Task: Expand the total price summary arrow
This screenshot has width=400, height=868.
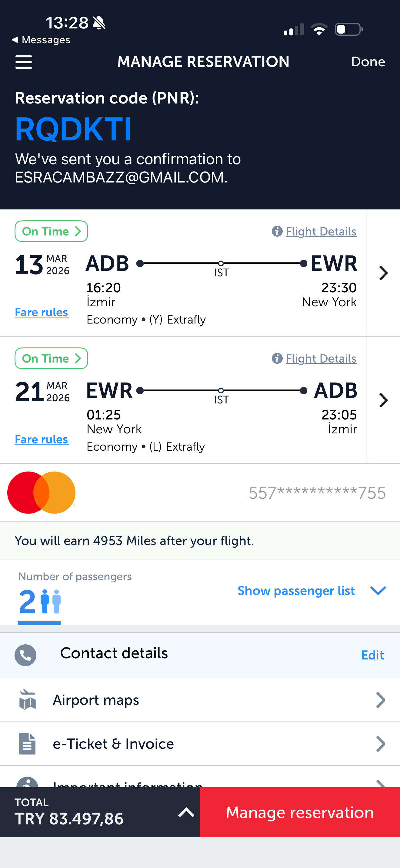Action: pos(186,812)
